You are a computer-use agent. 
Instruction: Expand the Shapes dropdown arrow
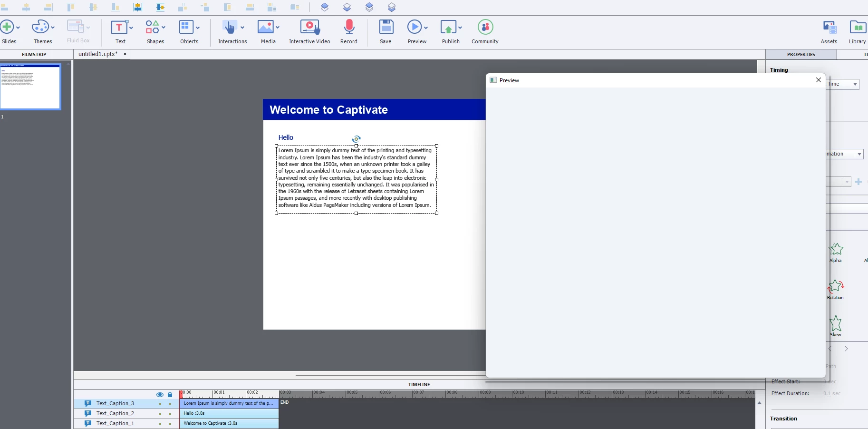pos(164,28)
